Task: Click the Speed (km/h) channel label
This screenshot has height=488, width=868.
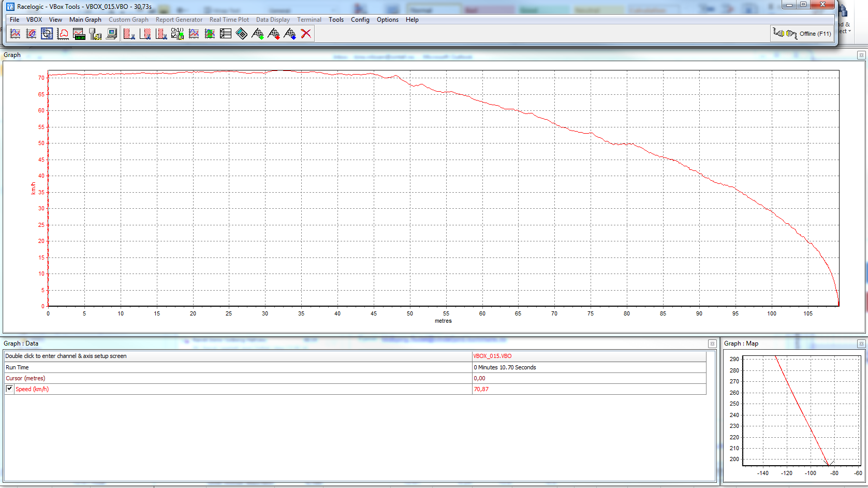Action: click(x=32, y=389)
